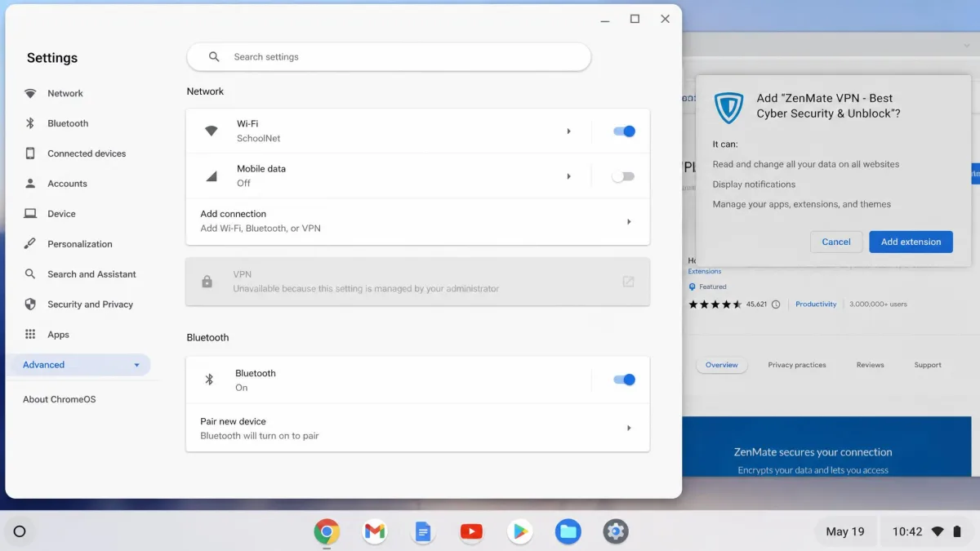
Task: Turn off the Wi-Fi toggle
Action: [x=624, y=131]
